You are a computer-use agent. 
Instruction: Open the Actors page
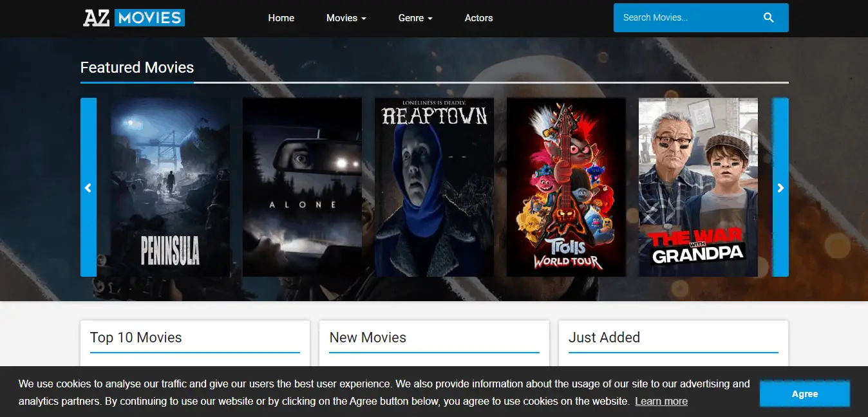(x=479, y=18)
